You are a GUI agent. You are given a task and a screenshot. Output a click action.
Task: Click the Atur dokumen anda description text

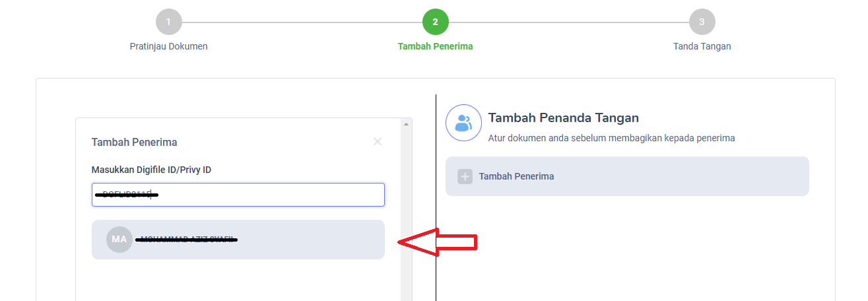coord(611,138)
